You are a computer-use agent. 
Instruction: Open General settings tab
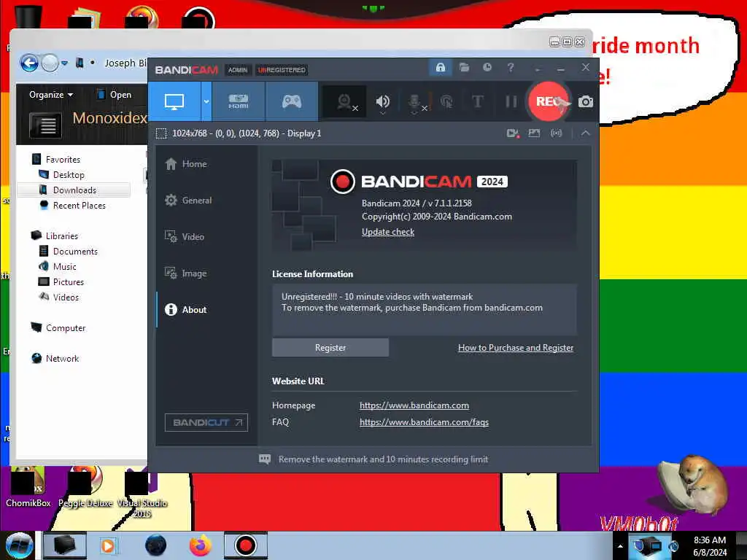click(x=189, y=200)
